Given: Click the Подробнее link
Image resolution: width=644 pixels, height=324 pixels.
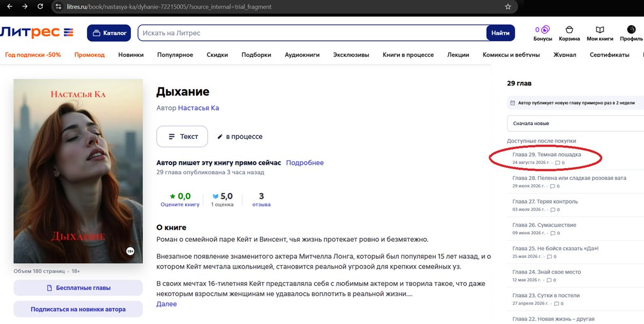Looking at the screenshot, I should 305,163.
